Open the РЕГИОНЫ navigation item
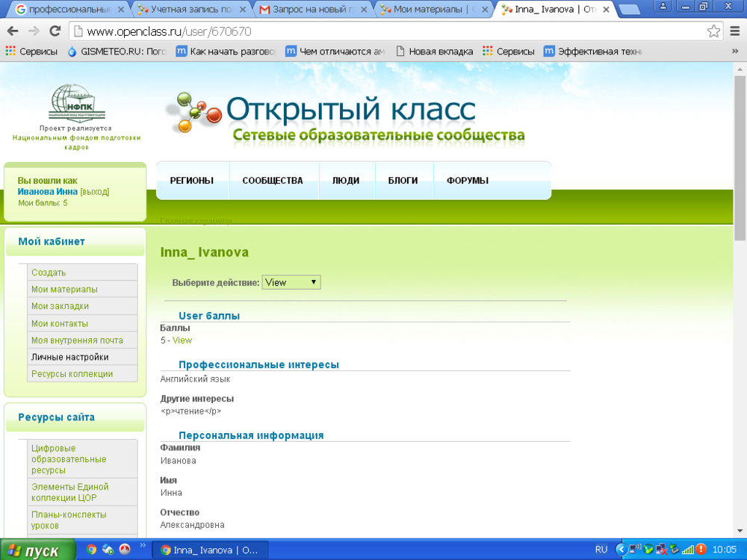747x560 pixels. 191,181
